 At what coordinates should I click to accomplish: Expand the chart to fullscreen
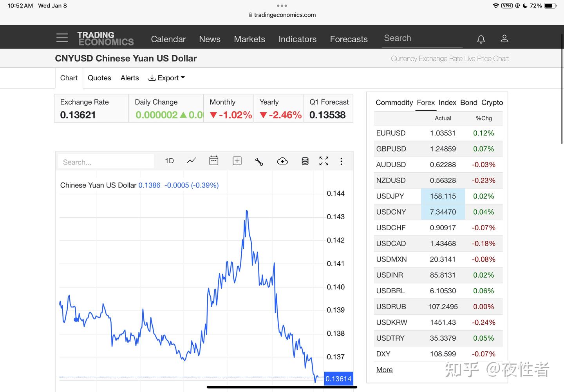[324, 161]
